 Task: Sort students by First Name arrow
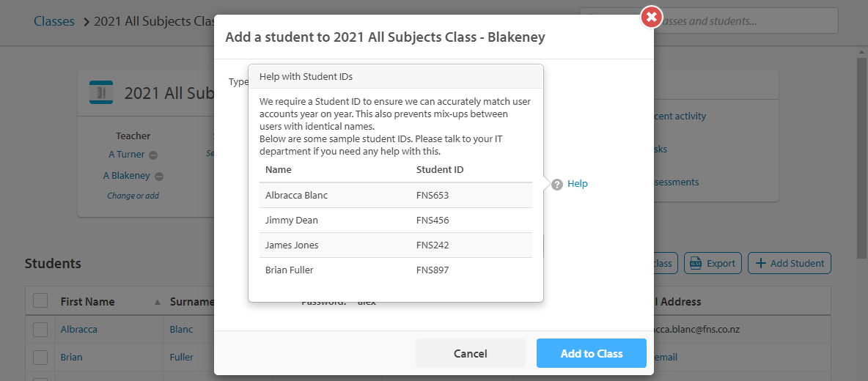pyautogui.click(x=157, y=302)
